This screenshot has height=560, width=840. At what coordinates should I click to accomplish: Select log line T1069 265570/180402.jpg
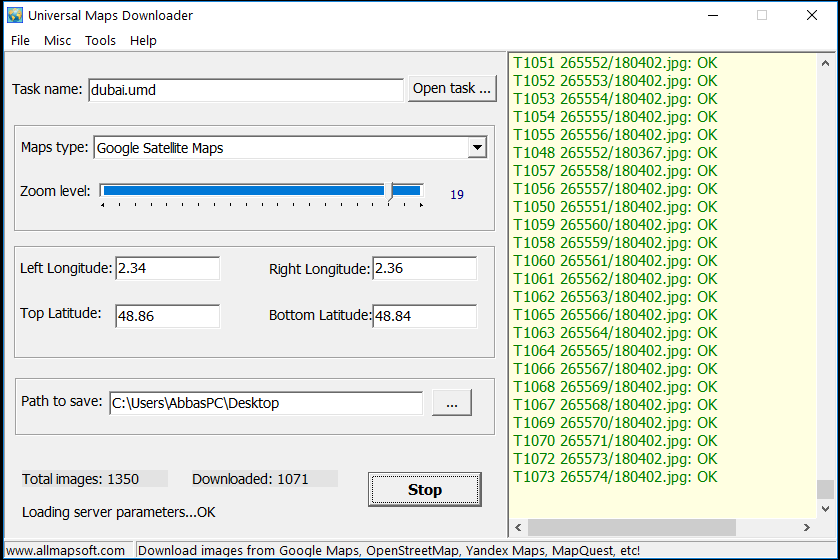click(615, 423)
